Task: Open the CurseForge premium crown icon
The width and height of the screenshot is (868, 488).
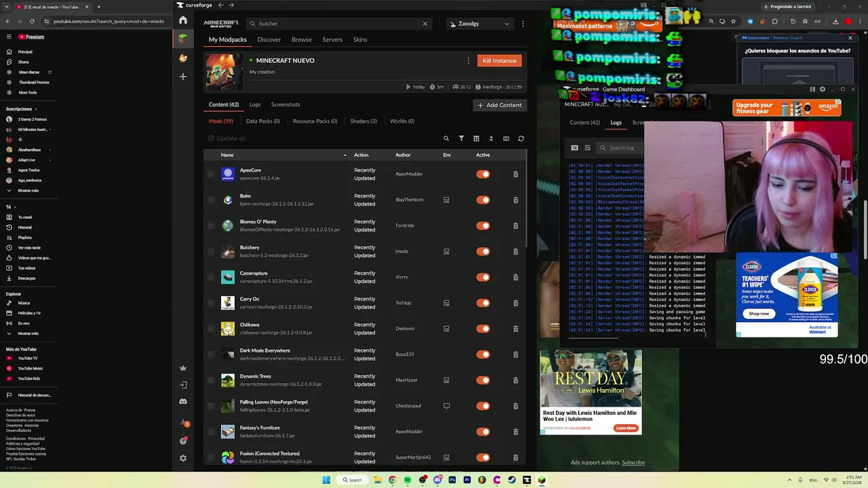Action: (x=183, y=368)
